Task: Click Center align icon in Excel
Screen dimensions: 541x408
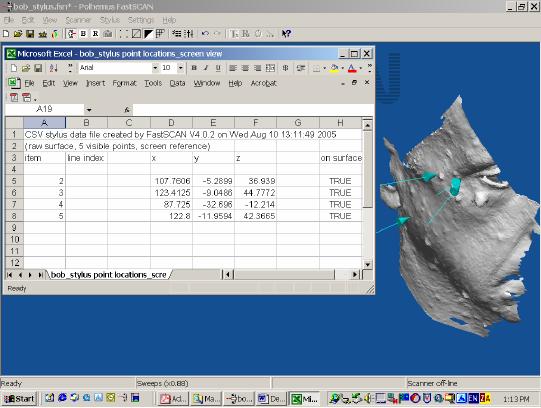Action: [245, 68]
